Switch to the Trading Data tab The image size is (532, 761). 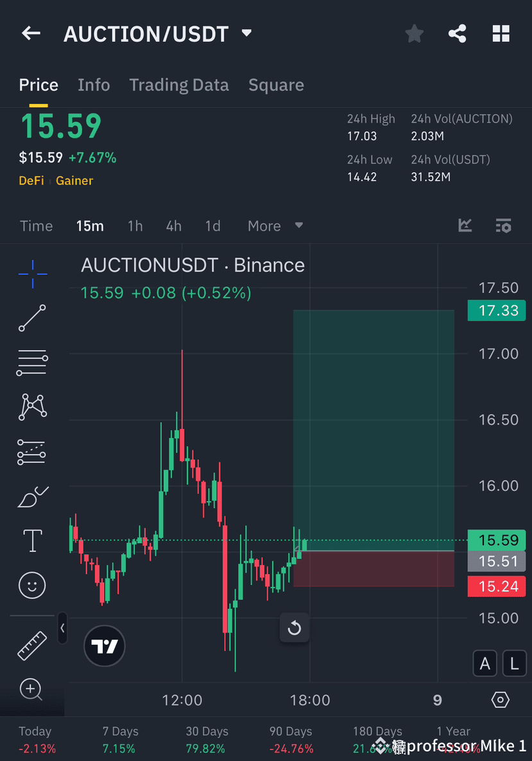[179, 84]
